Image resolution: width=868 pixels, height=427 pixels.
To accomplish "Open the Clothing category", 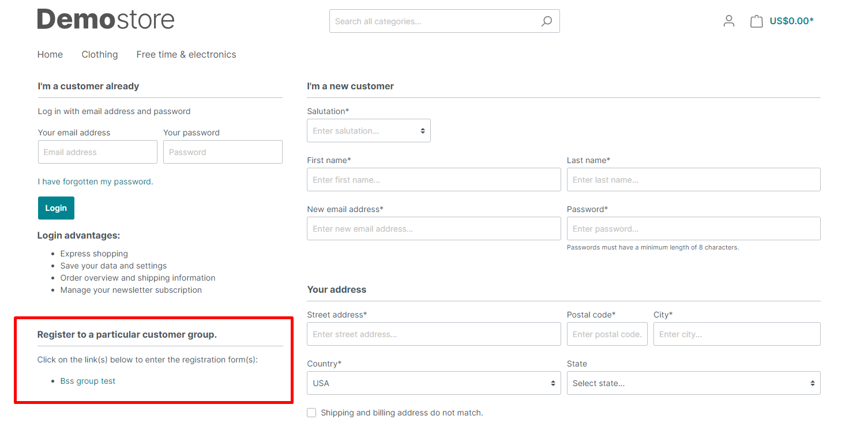I will 100,54.
